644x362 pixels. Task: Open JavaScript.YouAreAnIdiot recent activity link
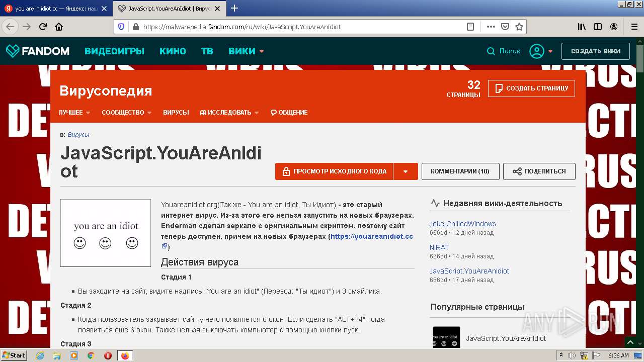coord(469,271)
